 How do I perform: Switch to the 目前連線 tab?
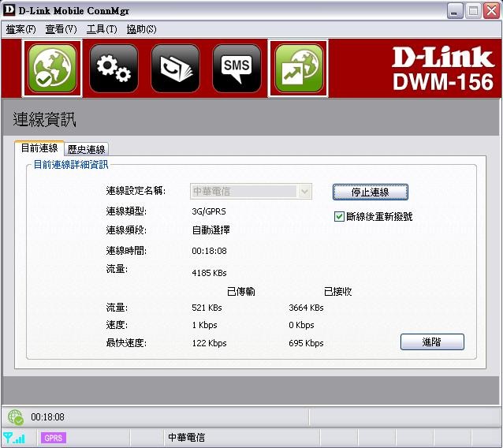(39, 148)
